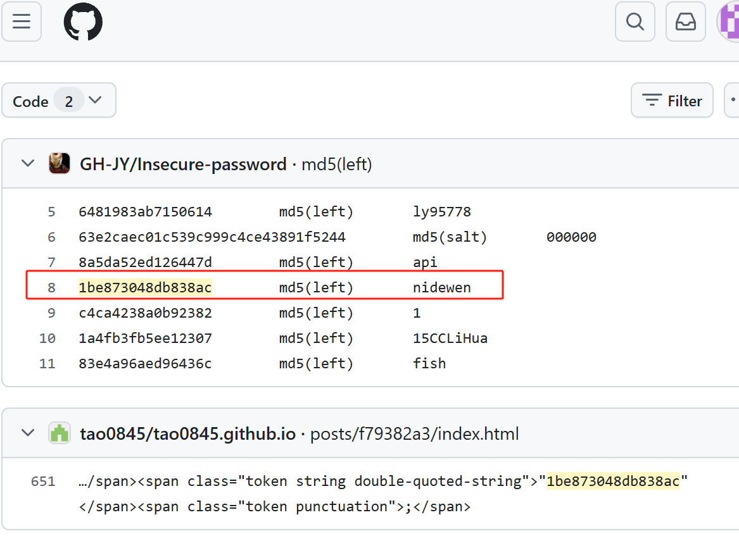This screenshot has width=739, height=560.
Task: Click the password 15CCLiHua
Action: (x=450, y=339)
